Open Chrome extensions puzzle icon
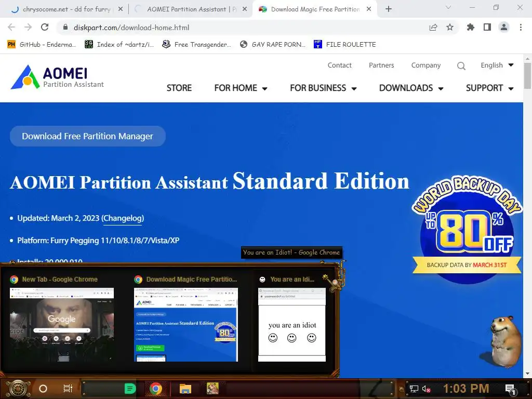Image resolution: width=532 pixels, height=399 pixels. point(471,28)
